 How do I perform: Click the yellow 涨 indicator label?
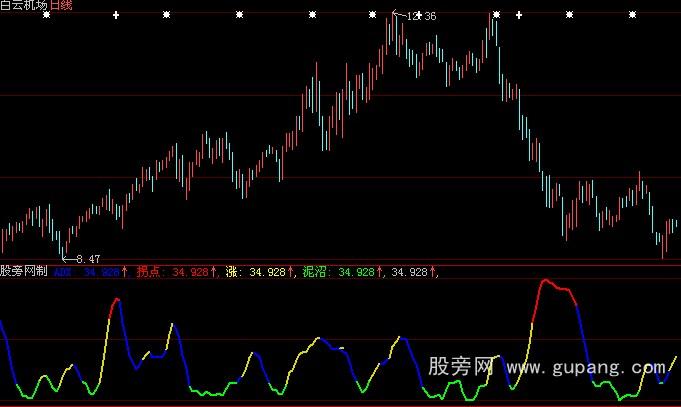[233, 271]
